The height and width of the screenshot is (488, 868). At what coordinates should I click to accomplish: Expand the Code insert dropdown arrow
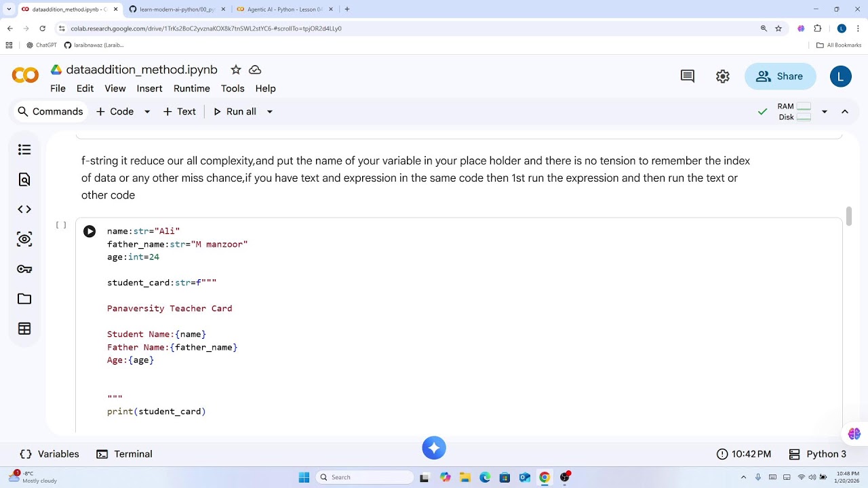point(147,112)
